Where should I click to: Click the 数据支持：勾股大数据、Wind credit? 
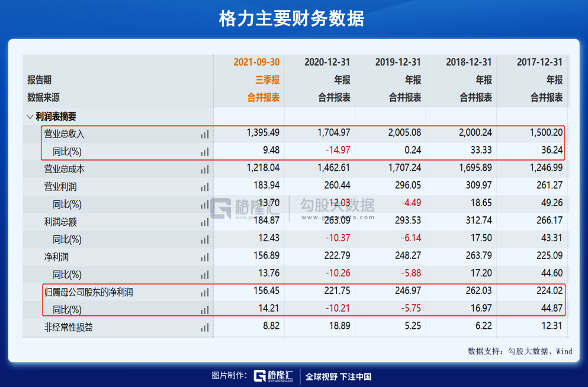(520, 351)
